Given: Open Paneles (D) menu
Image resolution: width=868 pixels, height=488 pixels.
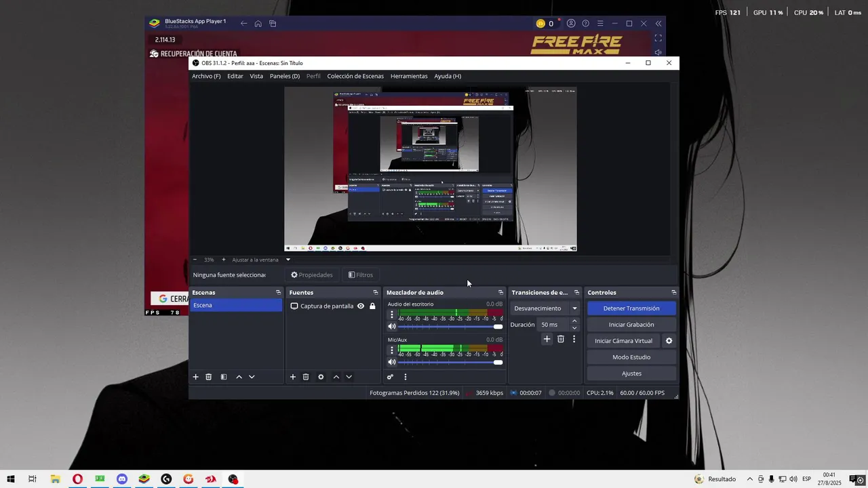Looking at the screenshot, I should coord(285,76).
